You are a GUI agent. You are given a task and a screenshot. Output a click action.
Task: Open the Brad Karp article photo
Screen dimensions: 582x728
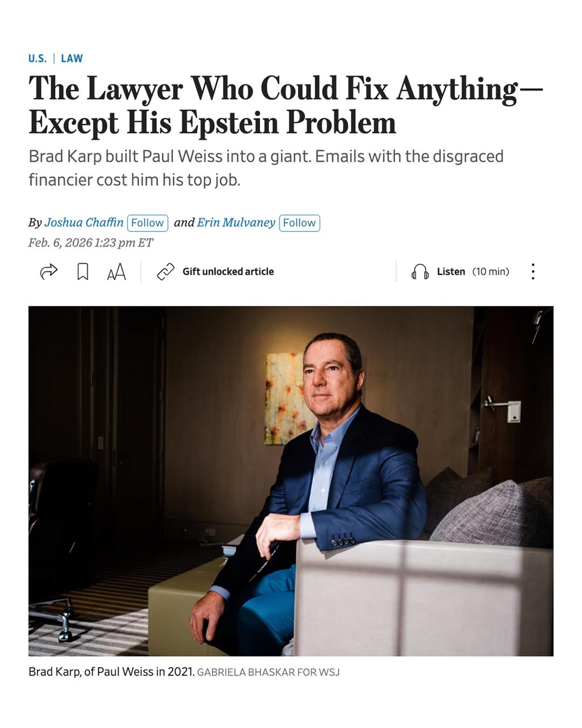pyautogui.click(x=291, y=481)
